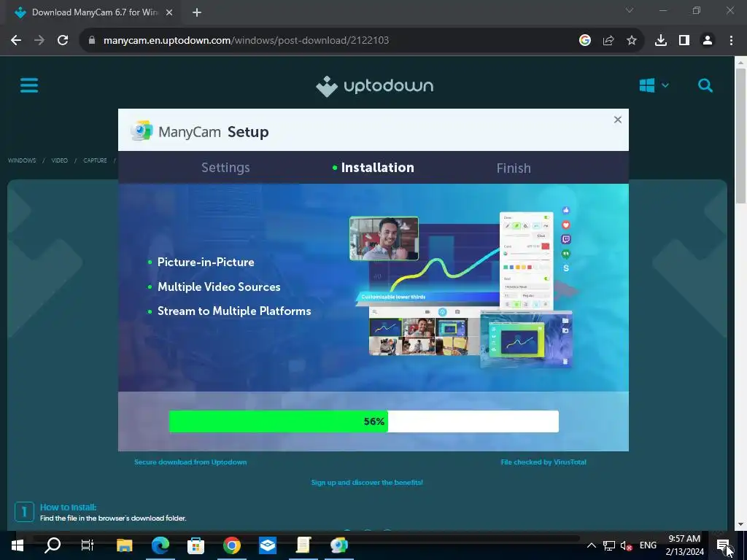Click the Twitch icon in promo

coord(566,239)
